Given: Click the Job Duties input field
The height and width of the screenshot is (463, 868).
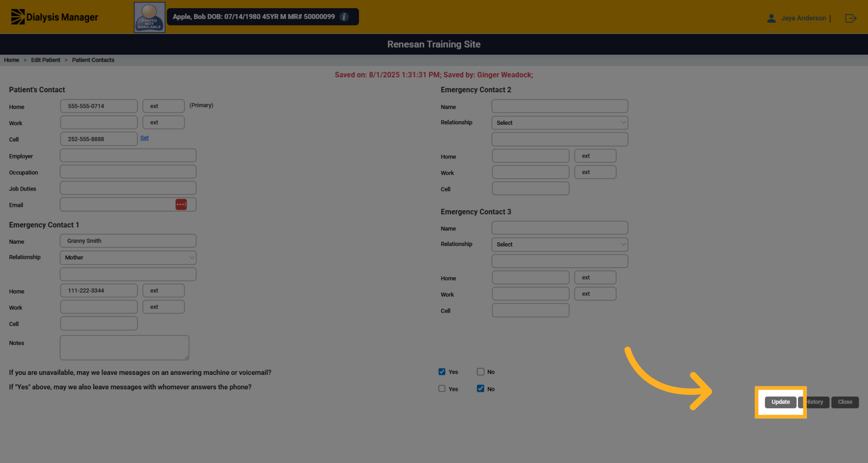Looking at the screenshot, I should 128,188.
